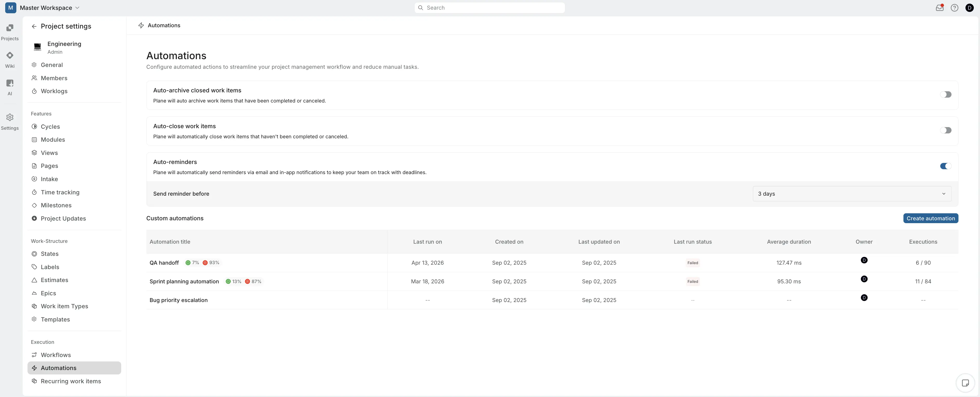
Task: Open Recurring work items settings
Action: pos(71,381)
